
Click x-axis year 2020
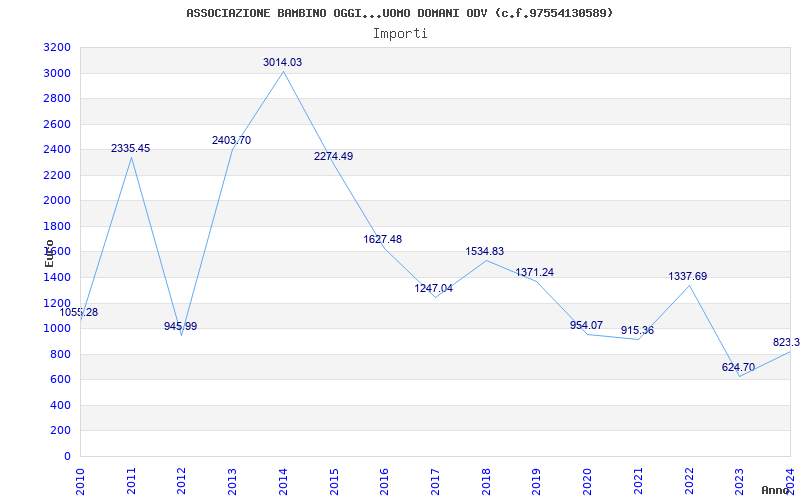click(x=588, y=481)
